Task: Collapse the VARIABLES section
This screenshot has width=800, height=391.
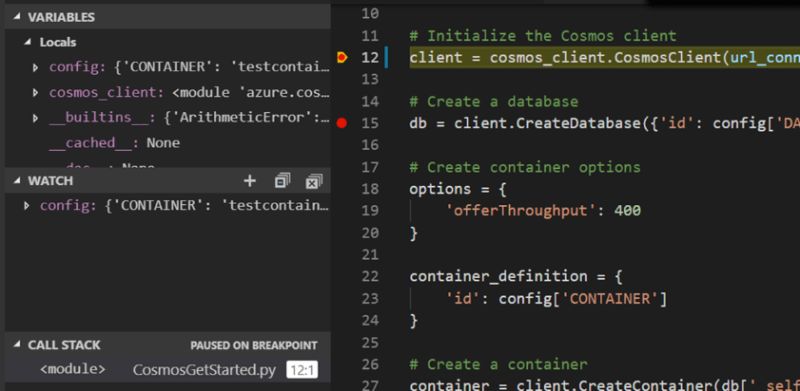Action: coord(18,17)
